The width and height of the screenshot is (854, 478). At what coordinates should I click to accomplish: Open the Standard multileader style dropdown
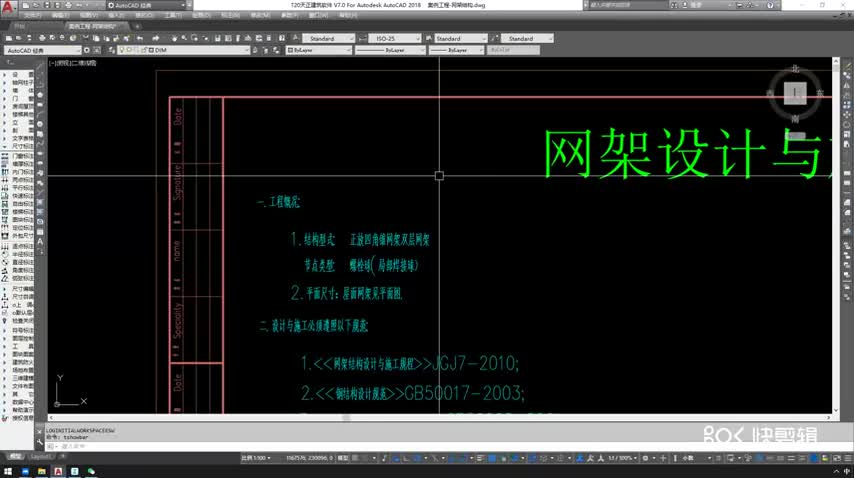click(527, 39)
